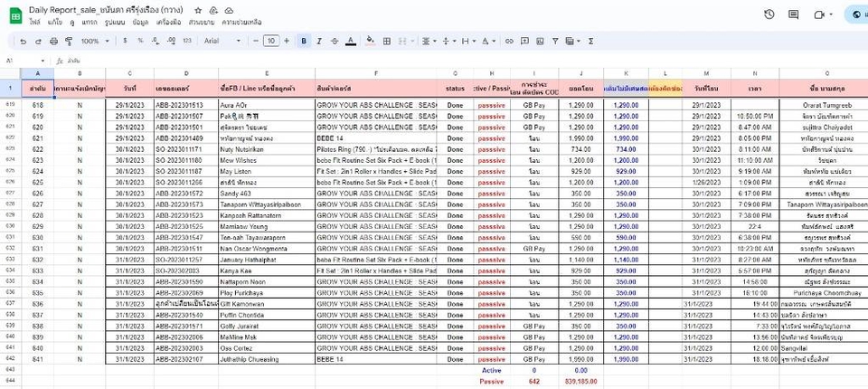The width and height of the screenshot is (868, 389).
Task: Toggle italic formatting
Action: [x=319, y=41]
